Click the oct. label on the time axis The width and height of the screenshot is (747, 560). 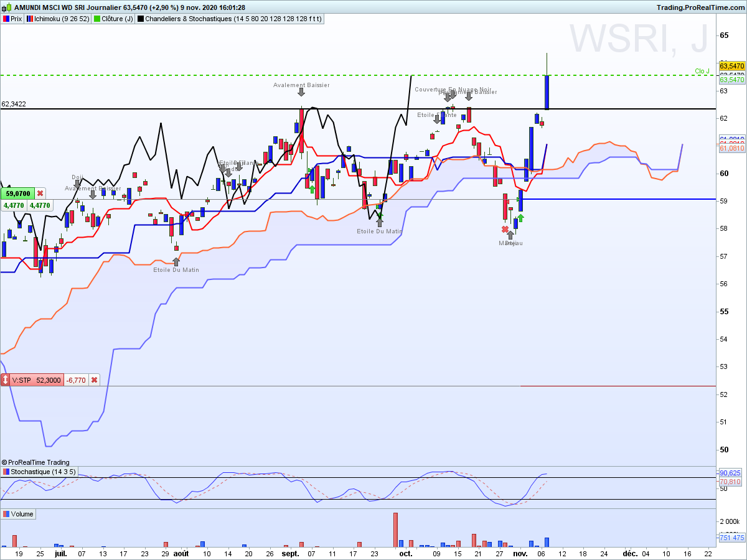(405, 553)
